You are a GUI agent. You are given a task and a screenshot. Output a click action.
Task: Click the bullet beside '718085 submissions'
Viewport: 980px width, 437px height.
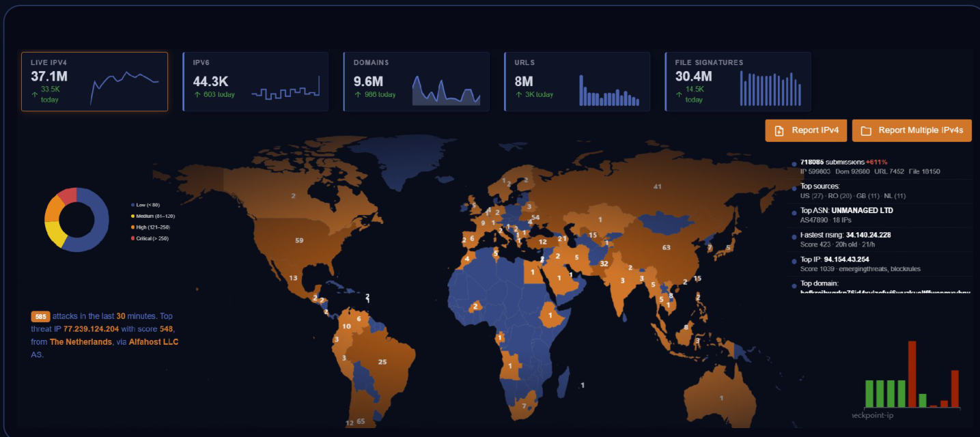(x=794, y=164)
